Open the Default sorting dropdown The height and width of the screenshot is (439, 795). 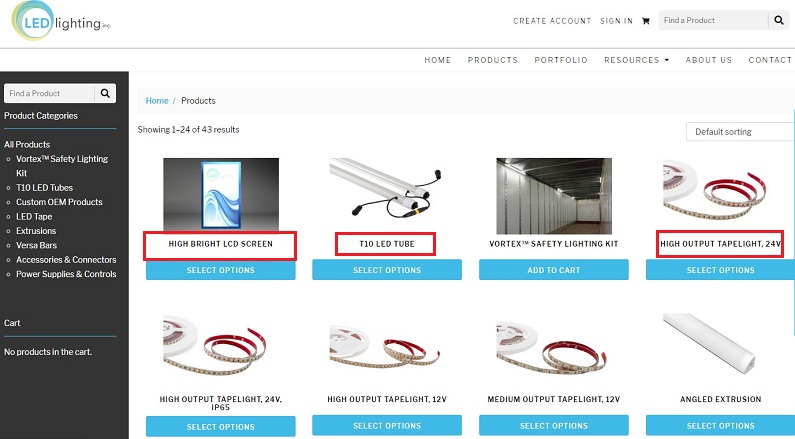click(740, 132)
